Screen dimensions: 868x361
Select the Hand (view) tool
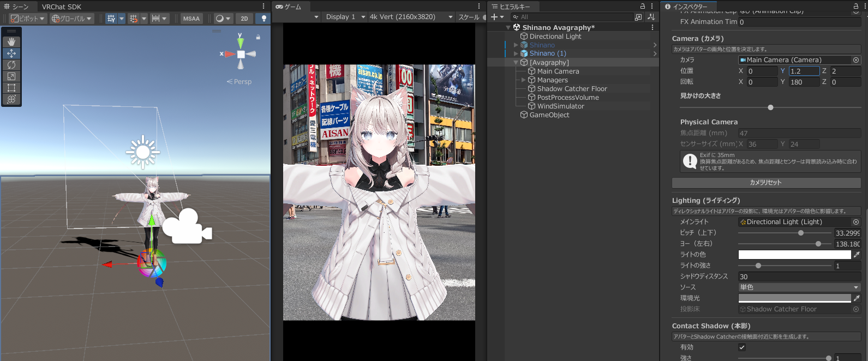click(11, 42)
